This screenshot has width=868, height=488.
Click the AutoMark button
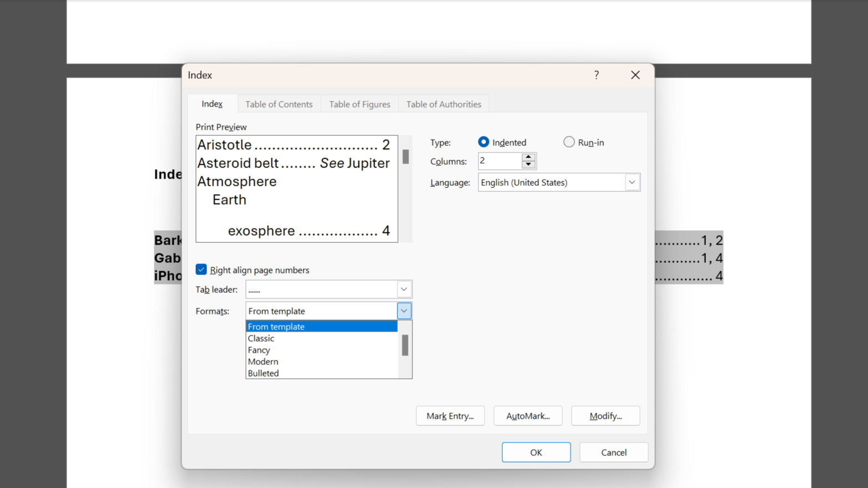coord(528,416)
